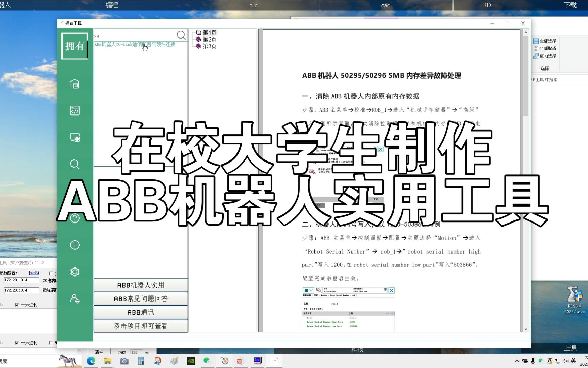Click the ABB通讯 button
Viewport: 588px width, 368px height.
[x=141, y=312]
